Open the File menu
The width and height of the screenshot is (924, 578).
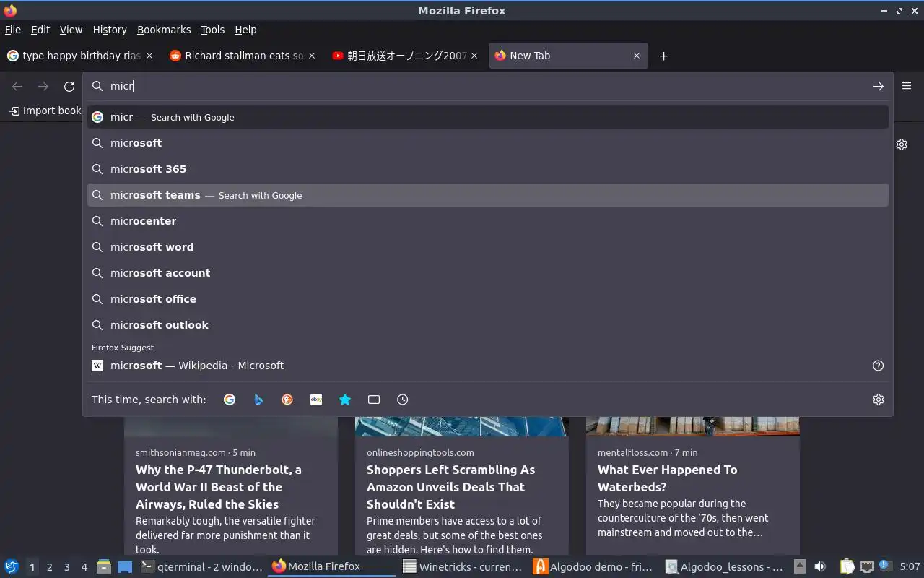point(13,30)
